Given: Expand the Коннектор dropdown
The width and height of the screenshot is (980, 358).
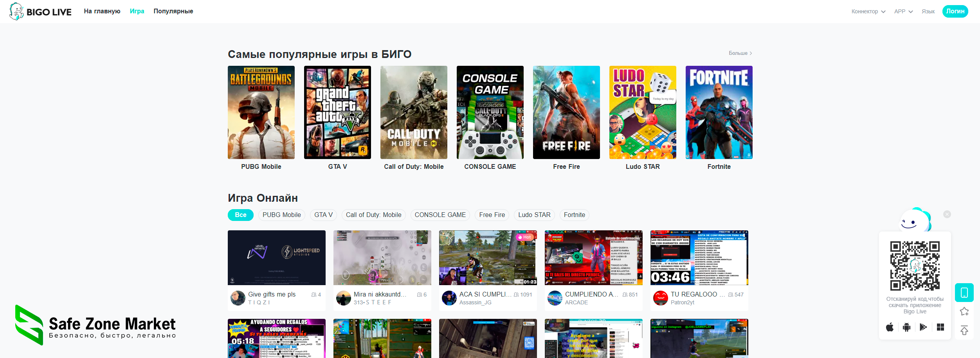Looking at the screenshot, I should tap(868, 11).
